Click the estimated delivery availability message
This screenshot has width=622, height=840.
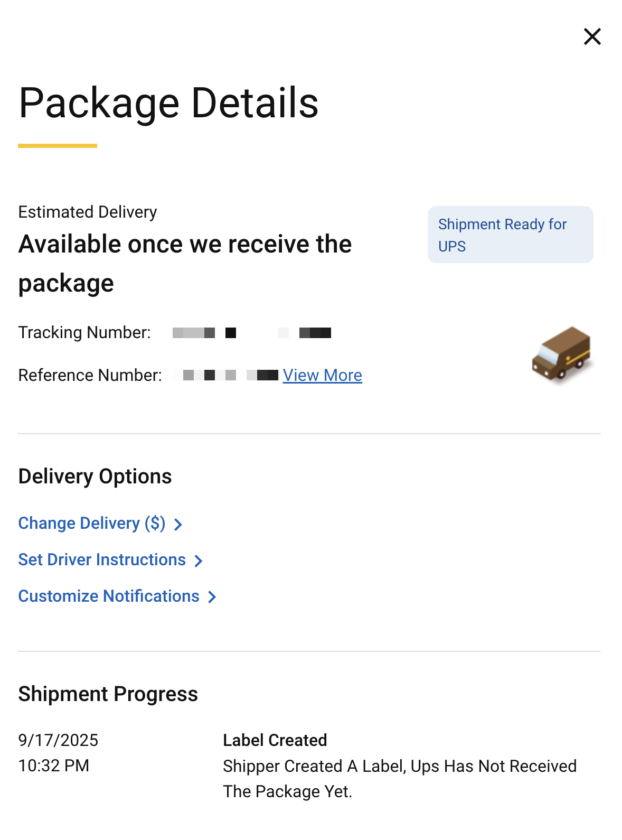[185, 263]
